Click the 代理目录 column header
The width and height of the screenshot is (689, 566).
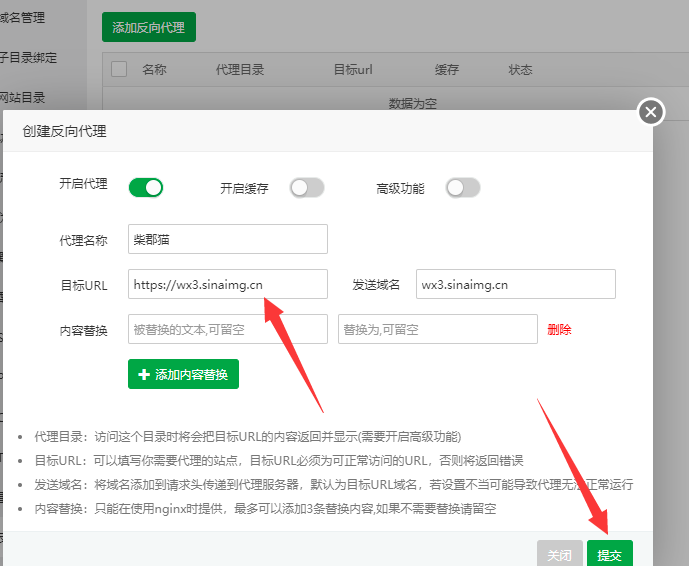(240, 69)
